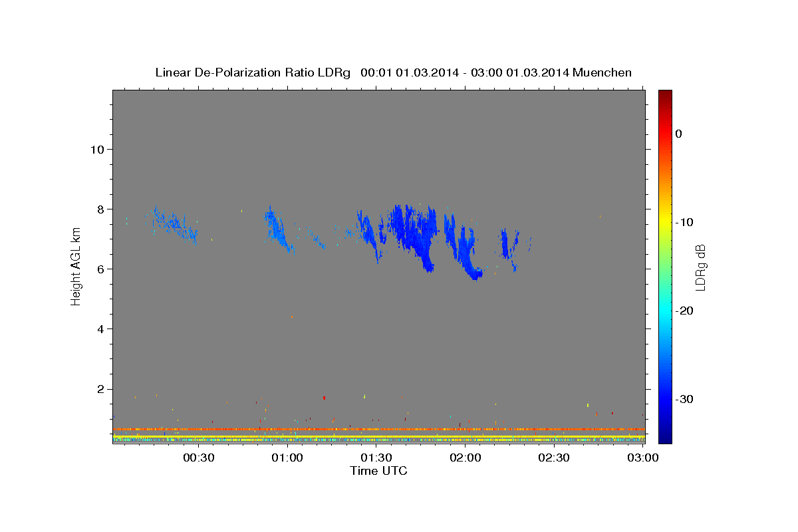Click the 03:00 time tick label
The image size is (798, 532).
click(642, 458)
